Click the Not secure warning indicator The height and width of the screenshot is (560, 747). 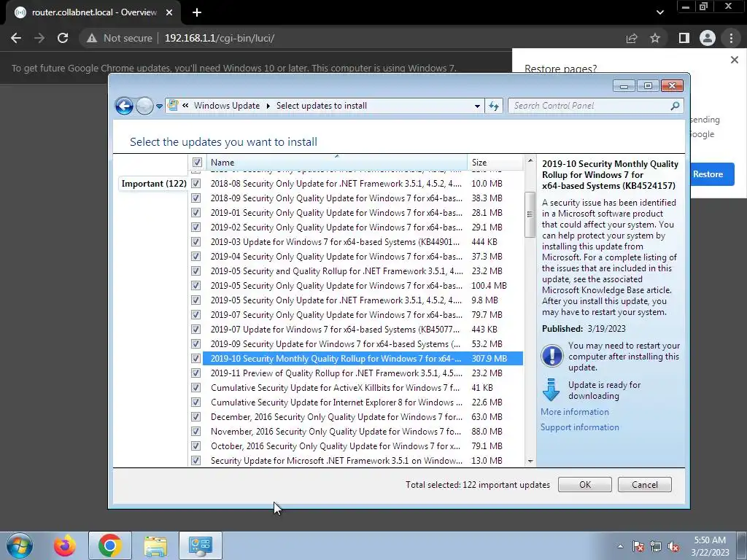119,38
